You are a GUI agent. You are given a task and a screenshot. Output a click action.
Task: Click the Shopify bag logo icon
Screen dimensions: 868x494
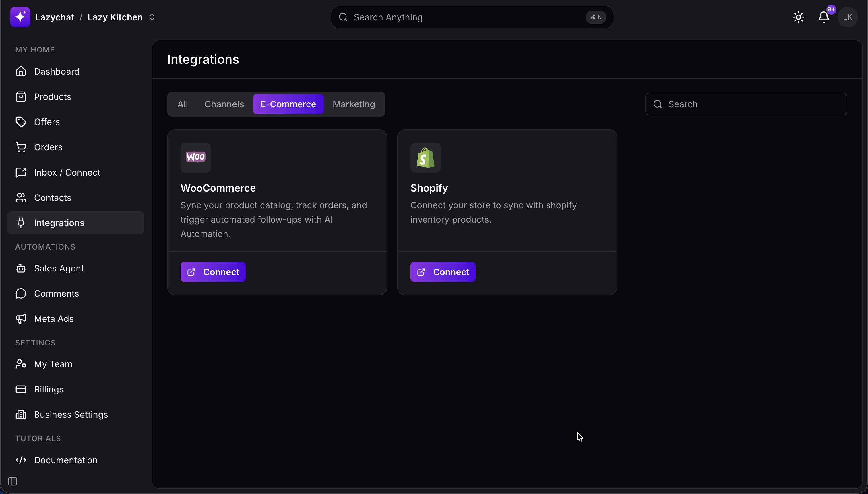point(425,157)
